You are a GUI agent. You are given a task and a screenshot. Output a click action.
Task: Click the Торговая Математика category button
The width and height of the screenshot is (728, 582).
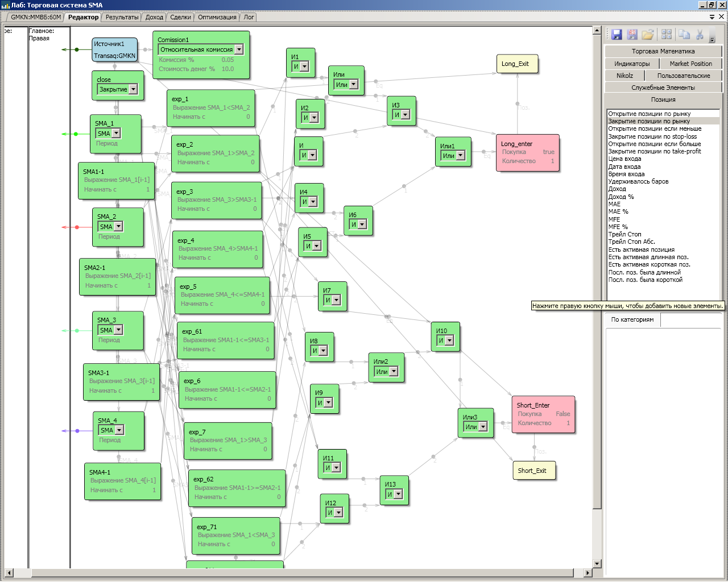[663, 51]
